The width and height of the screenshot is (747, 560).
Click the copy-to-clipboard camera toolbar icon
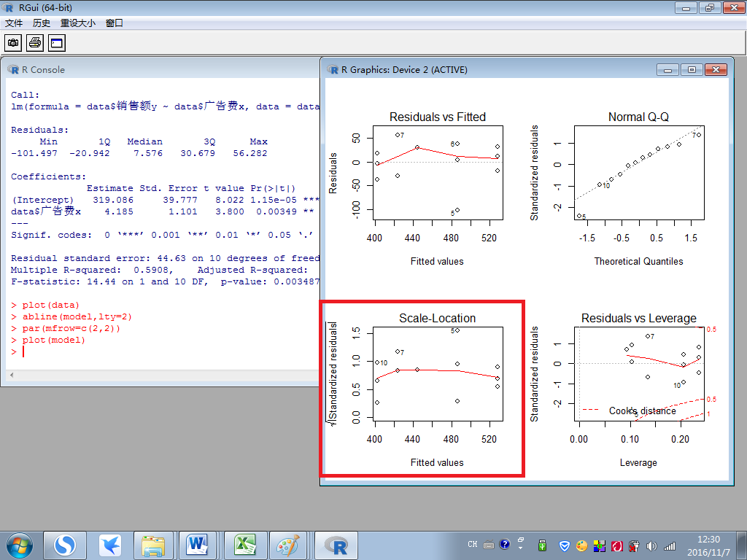(13, 43)
